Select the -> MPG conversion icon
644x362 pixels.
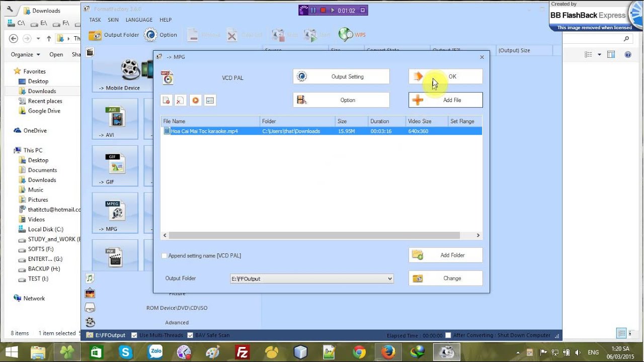coord(115,213)
